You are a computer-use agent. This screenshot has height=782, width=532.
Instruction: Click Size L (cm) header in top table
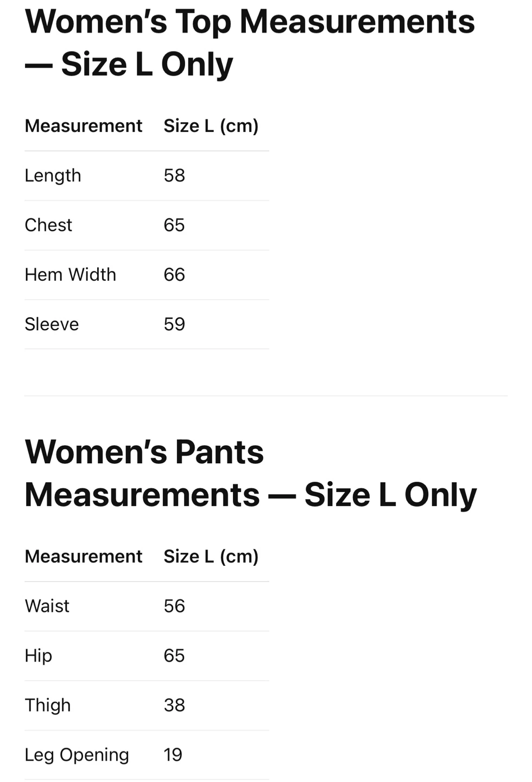(x=211, y=126)
